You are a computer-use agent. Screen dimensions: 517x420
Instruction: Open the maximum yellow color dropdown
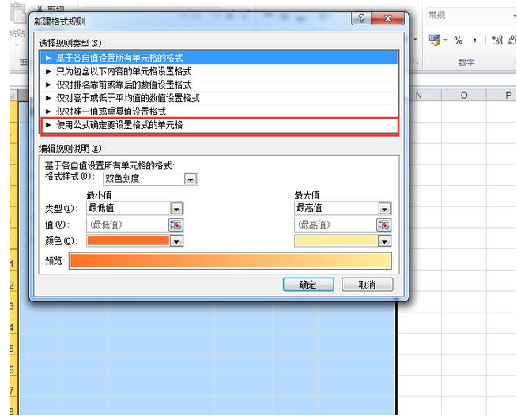tap(384, 241)
